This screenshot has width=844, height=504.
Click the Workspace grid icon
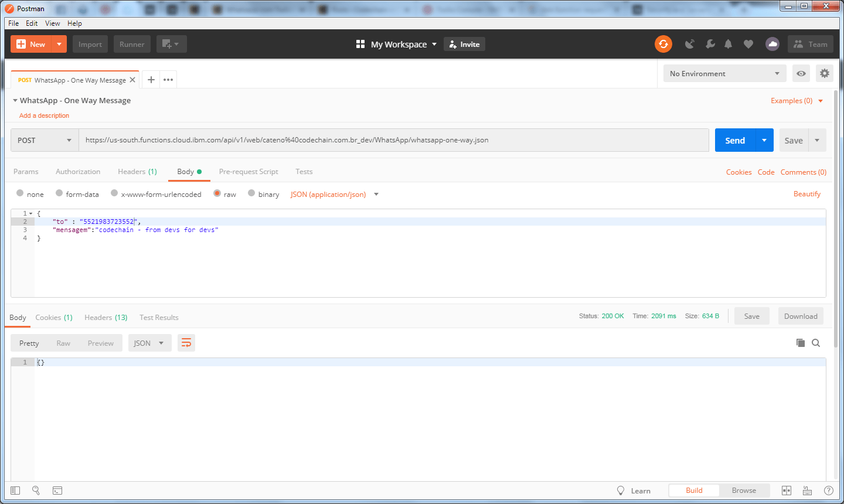pyautogui.click(x=360, y=44)
